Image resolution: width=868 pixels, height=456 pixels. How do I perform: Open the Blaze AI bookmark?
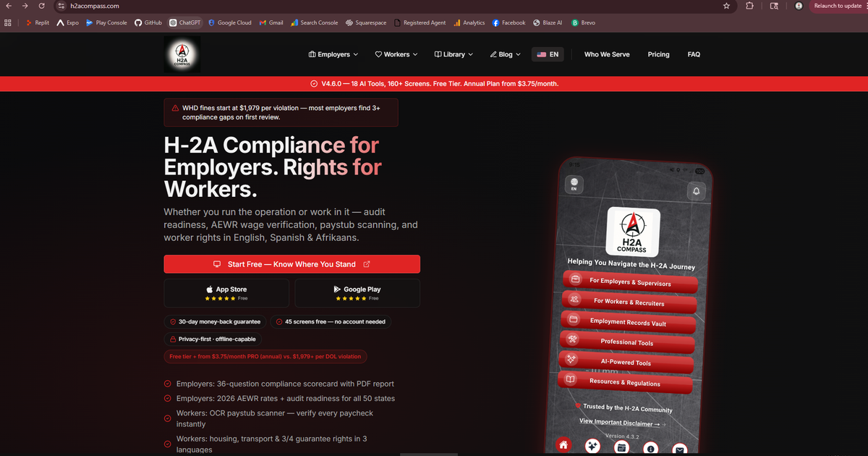click(548, 22)
